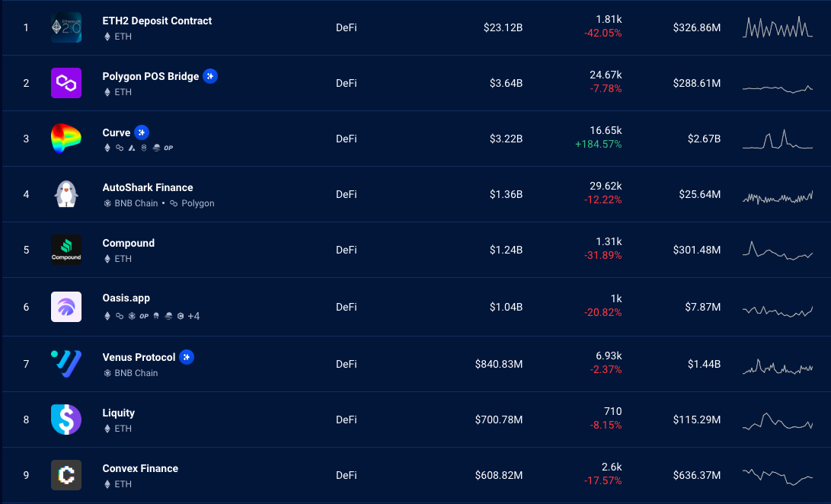Click the Curve activity sparkline chart
The image size is (831, 504).
click(778, 139)
